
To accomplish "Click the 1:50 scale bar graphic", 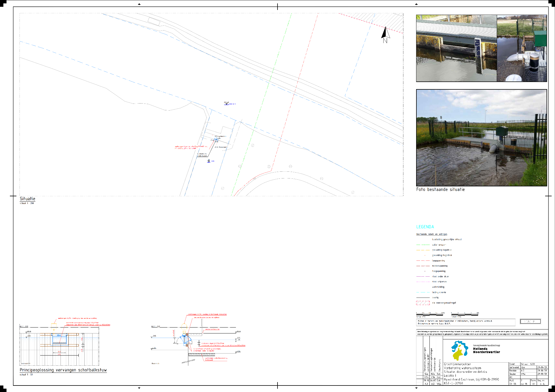I will click(x=430, y=314).
